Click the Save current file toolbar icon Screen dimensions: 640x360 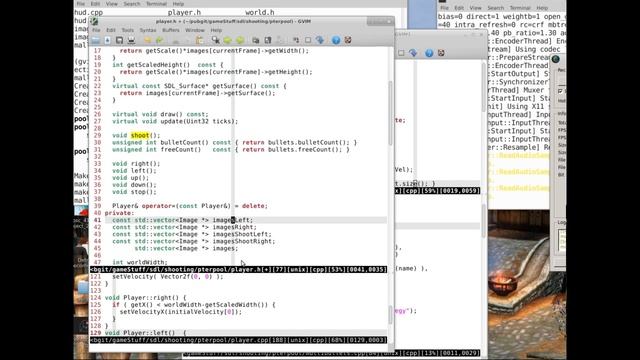(107, 40)
